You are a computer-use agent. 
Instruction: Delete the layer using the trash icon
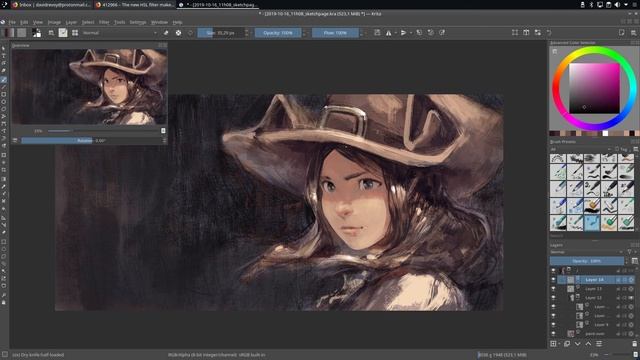click(635, 344)
